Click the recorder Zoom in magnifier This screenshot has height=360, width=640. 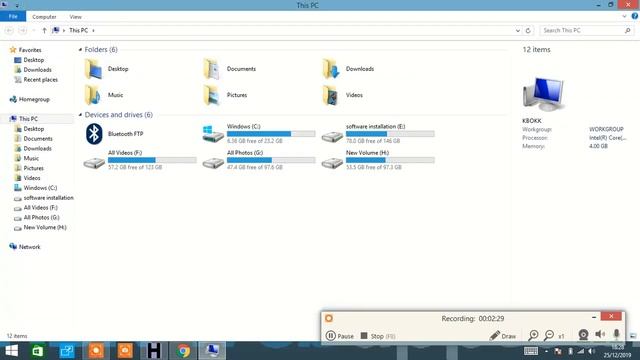point(533,335)
